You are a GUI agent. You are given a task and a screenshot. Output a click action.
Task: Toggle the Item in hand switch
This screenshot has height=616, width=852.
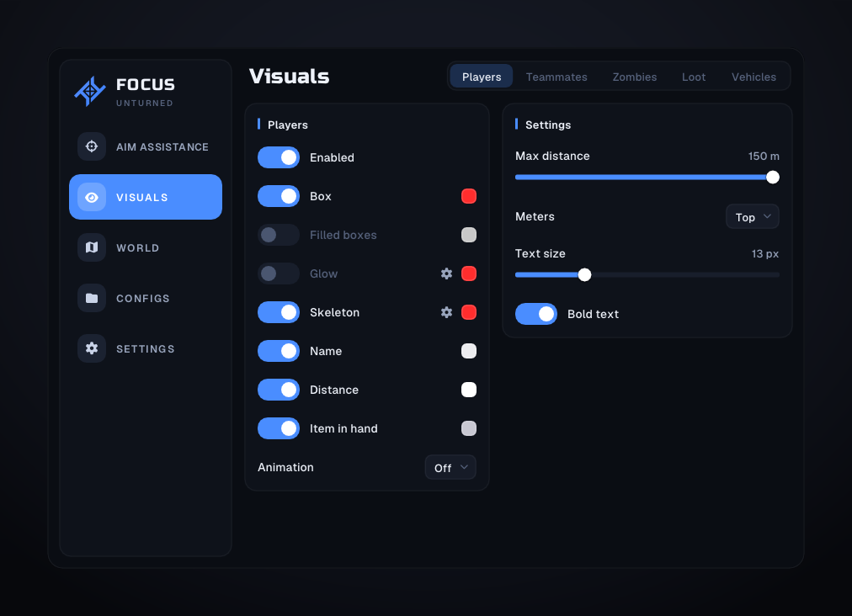[x=278, y=428]
